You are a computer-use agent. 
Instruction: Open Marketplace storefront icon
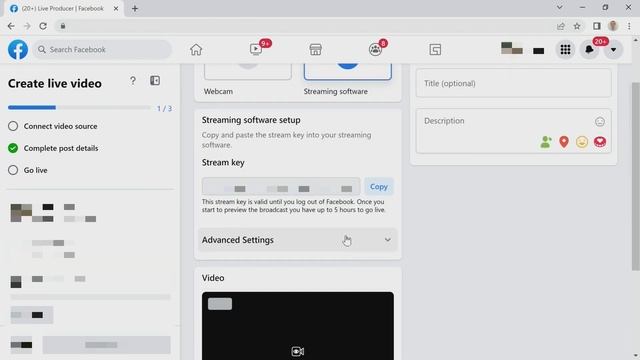coord(316,49)
